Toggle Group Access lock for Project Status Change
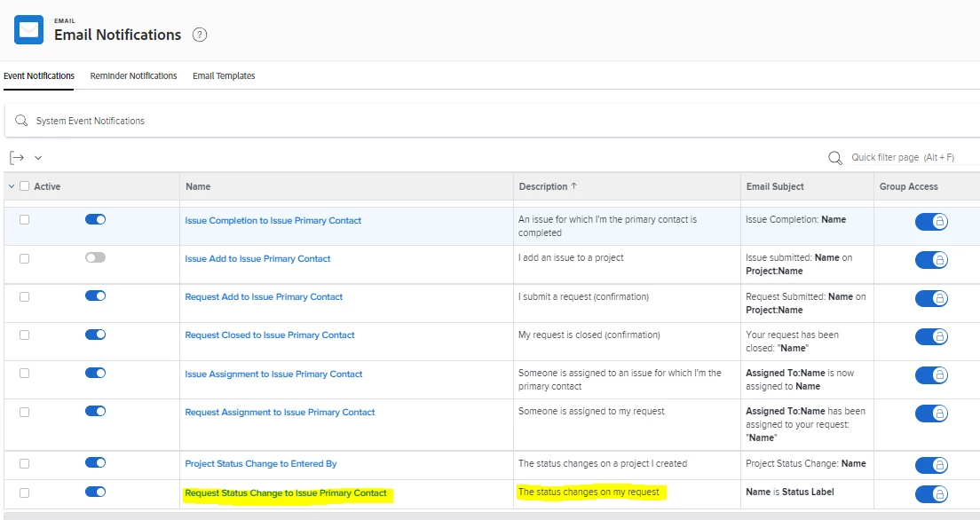 (931, 465)
